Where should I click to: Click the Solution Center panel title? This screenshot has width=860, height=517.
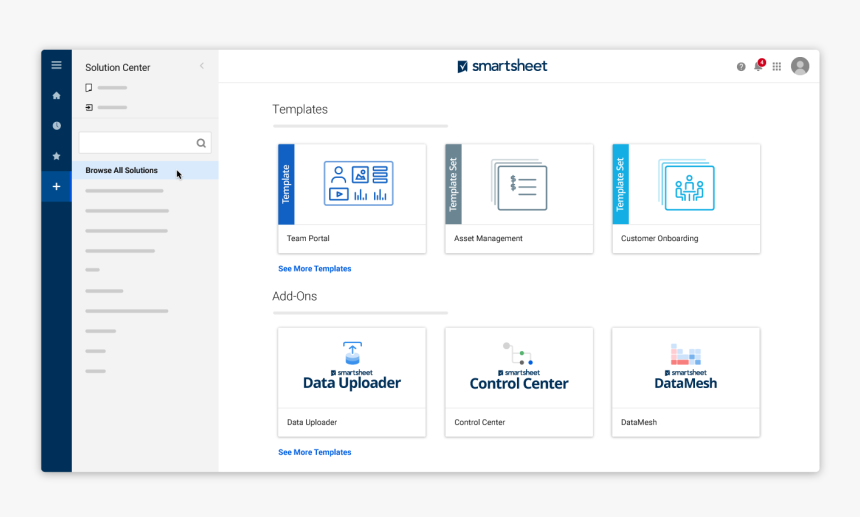click(x=117, y=67)
